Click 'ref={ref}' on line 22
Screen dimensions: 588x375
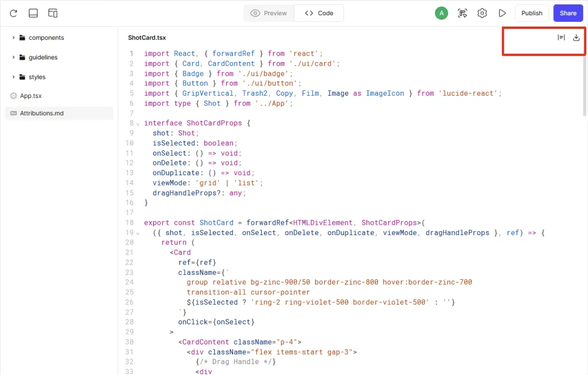[197, 262]
